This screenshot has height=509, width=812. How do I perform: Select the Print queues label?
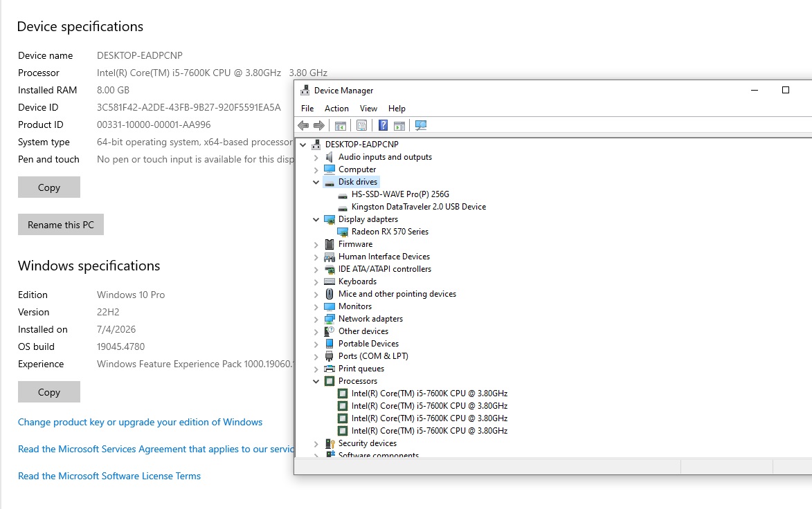click(x=361, y=369)
